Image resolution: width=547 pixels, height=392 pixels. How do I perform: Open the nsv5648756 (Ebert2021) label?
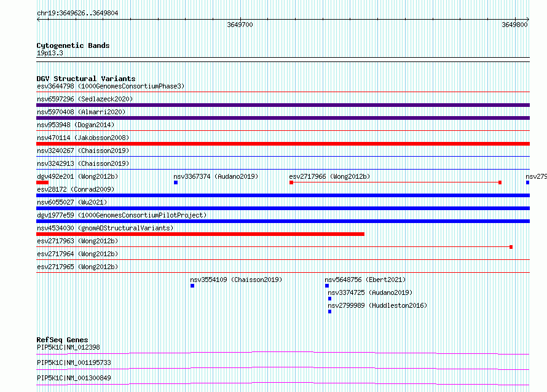click(365, 280)
